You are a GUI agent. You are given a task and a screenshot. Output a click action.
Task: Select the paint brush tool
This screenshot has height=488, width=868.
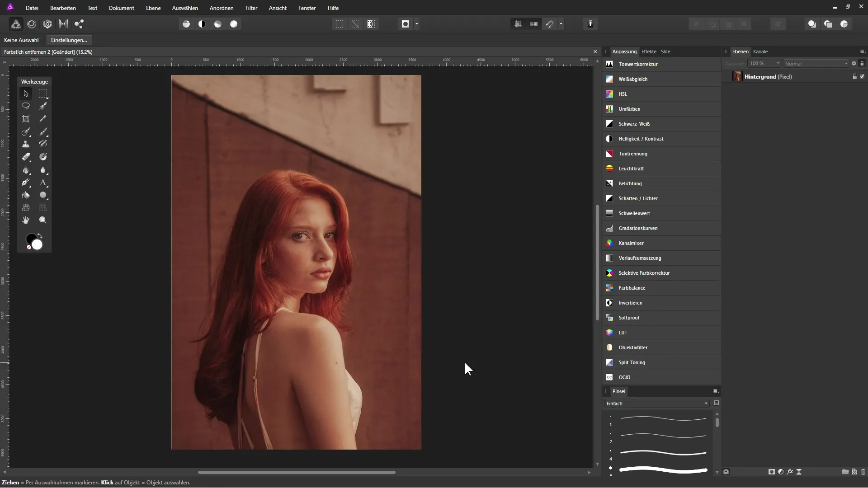point(43,131)
